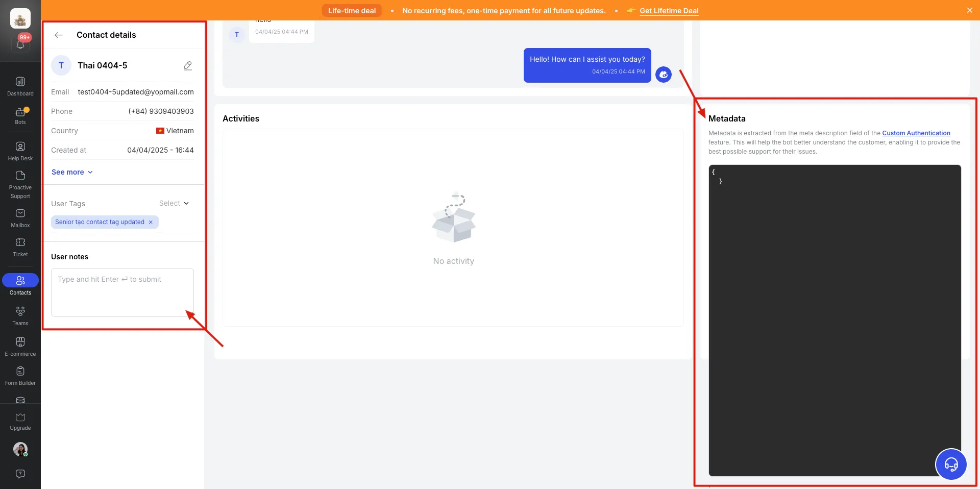Dismiss the orange Life-time deal banner
980x489 pixels.
click(969, 10)
